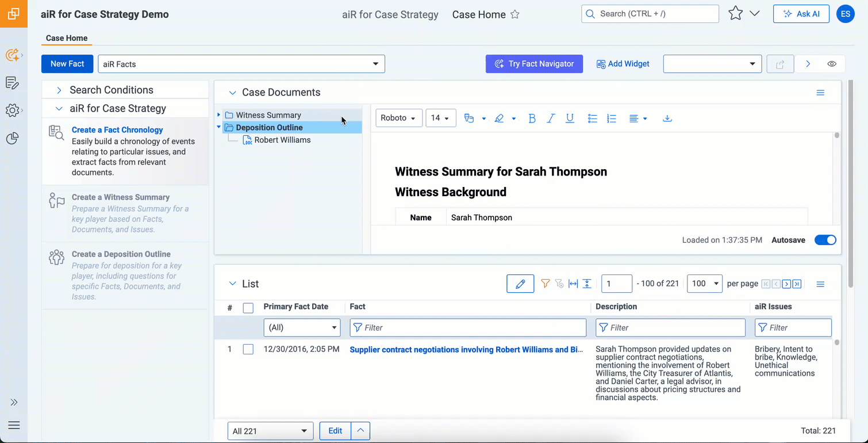Expand sidebar with double chevron icon
868x443 pixels.
pyautogui.click(x=14, y=402)
